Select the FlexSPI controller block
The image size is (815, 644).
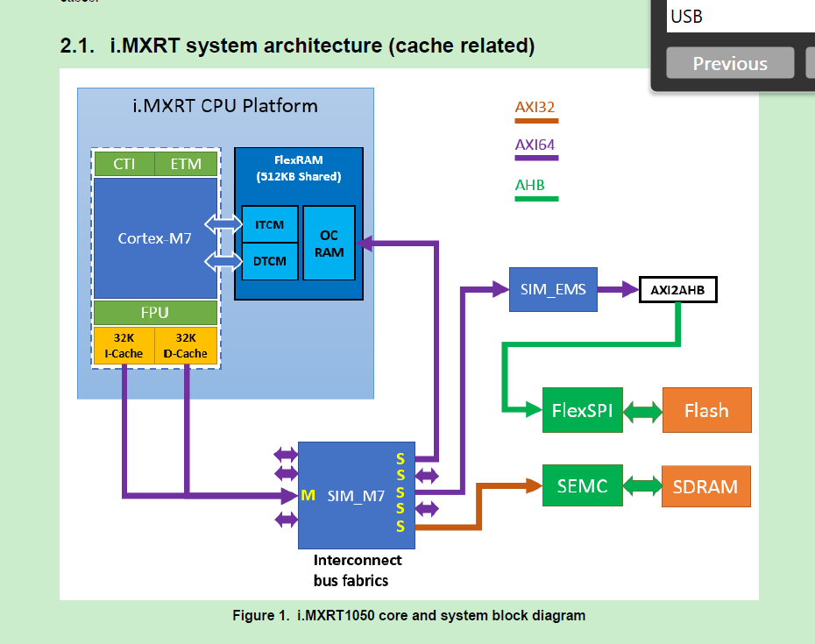(x=582, y=409)
